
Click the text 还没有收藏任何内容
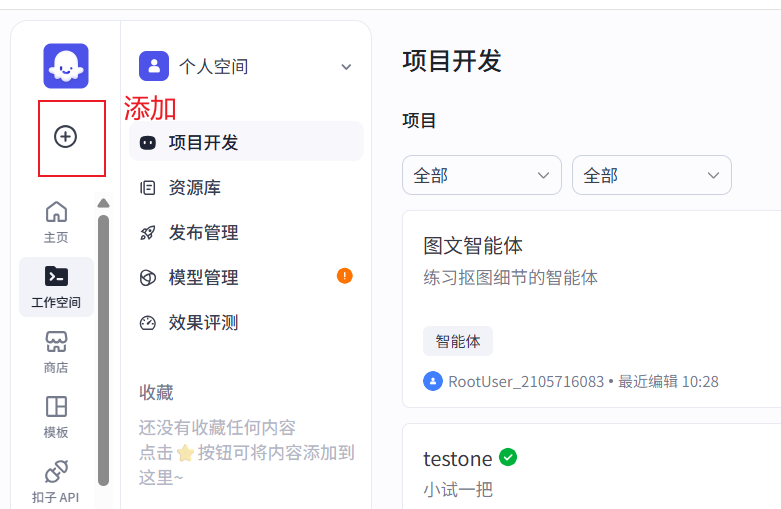pyautogui.click(x=217, y=427)
